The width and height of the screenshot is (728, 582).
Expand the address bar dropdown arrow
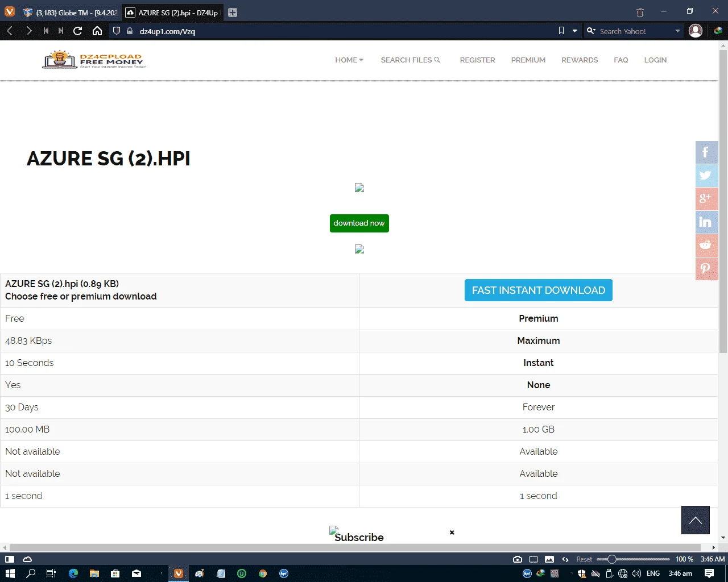574,31
